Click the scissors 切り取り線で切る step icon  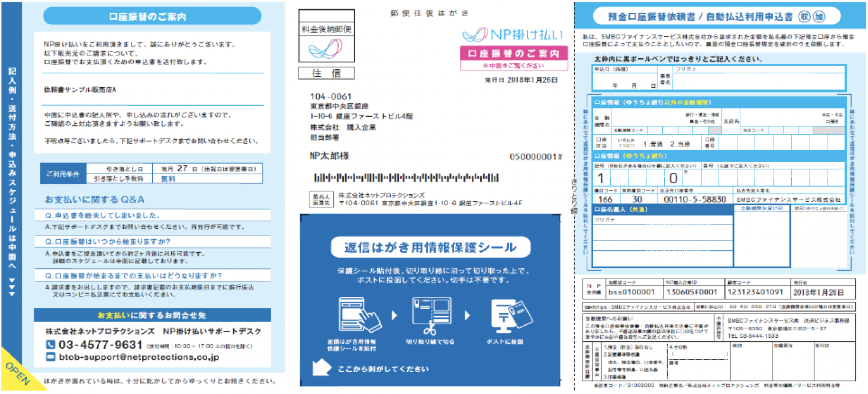432,316
